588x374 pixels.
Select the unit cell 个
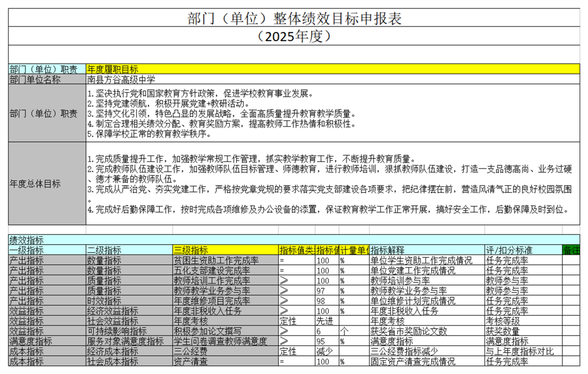point(354,331)
